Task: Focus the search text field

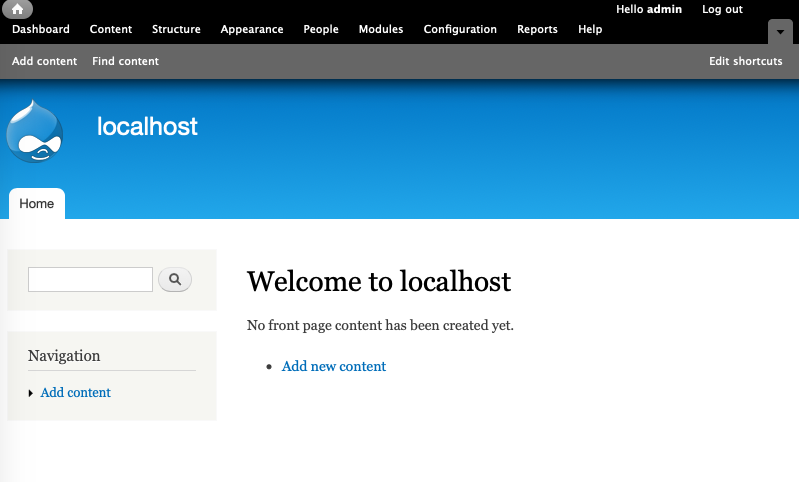Action: pos(90,280)
